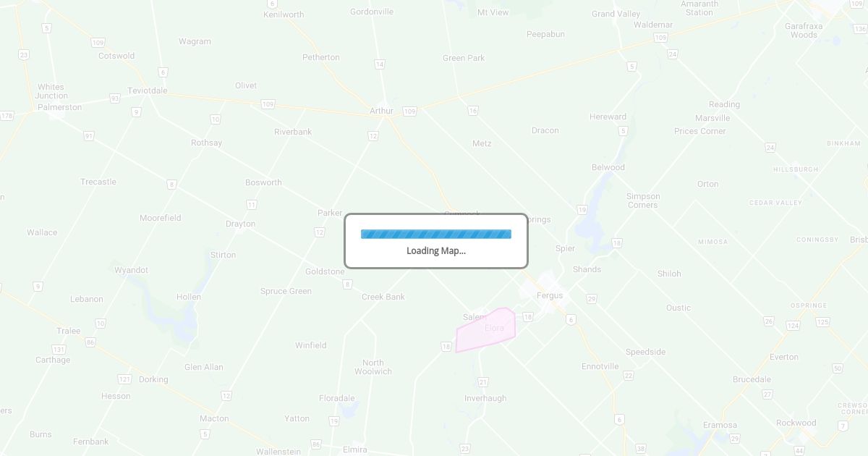
Task: Select the Elmira label on map
Action: coord(354,449)
